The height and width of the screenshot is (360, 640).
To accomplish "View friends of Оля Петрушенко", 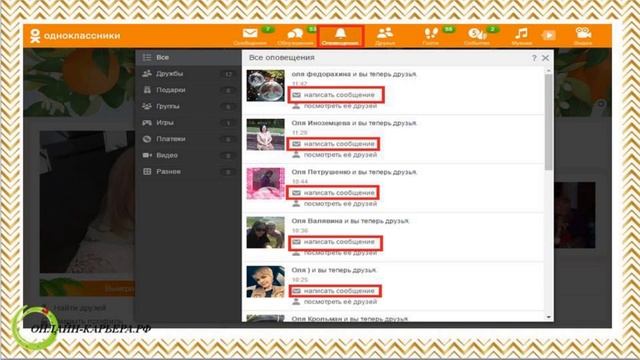I will coord(334,204).
